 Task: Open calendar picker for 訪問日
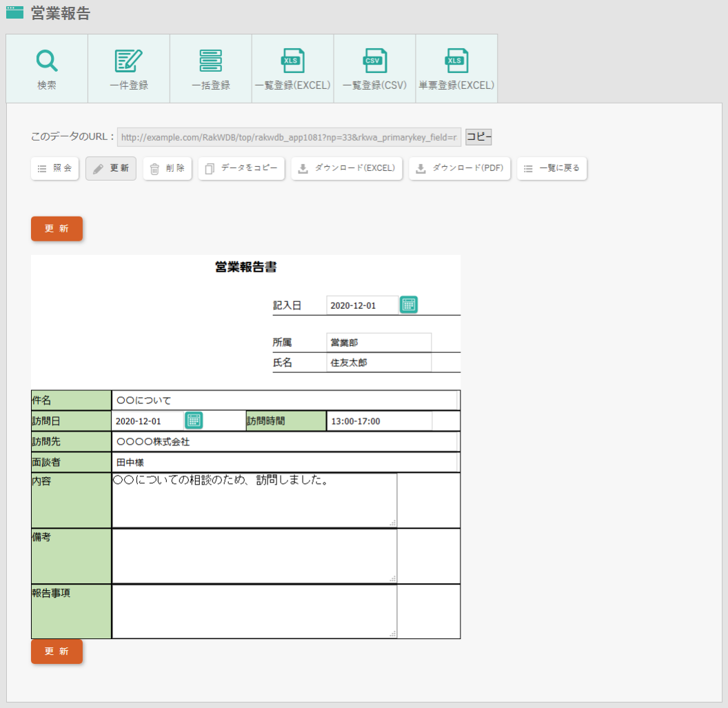(x=194, y=420)
